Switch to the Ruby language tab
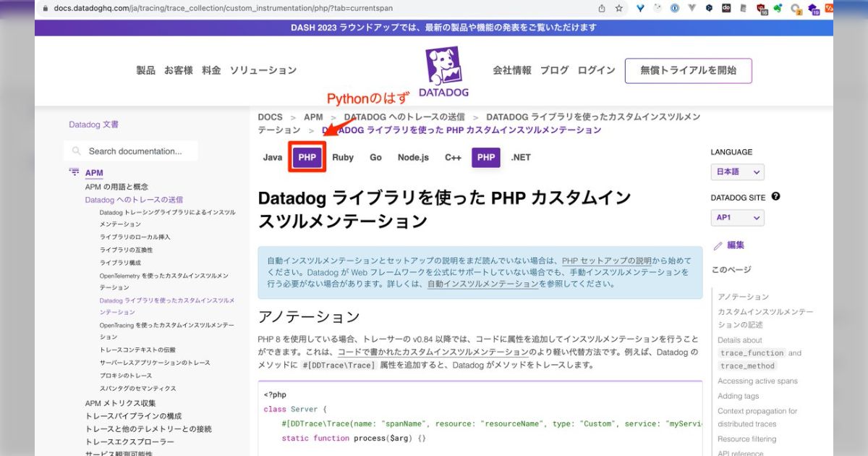Viewport: 868px width, 456px height. pyautogui.click(x=342, y=157)
